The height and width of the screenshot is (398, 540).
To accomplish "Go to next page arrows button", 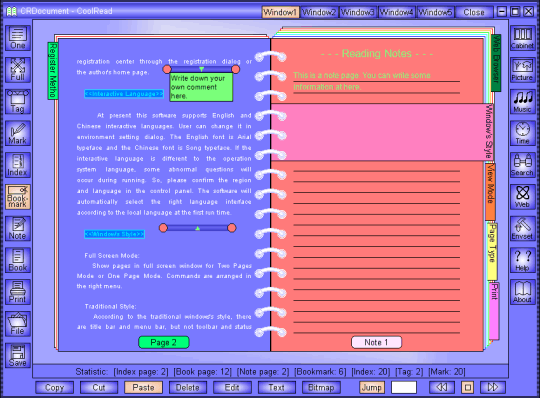I will pos(493,387).
